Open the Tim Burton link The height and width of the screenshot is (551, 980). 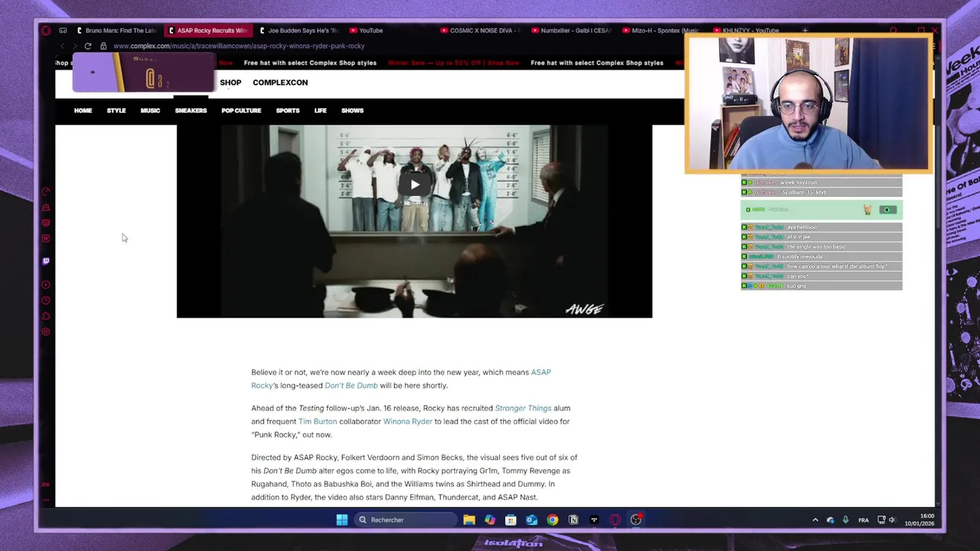pyautogui.click(x=317, y=422)
